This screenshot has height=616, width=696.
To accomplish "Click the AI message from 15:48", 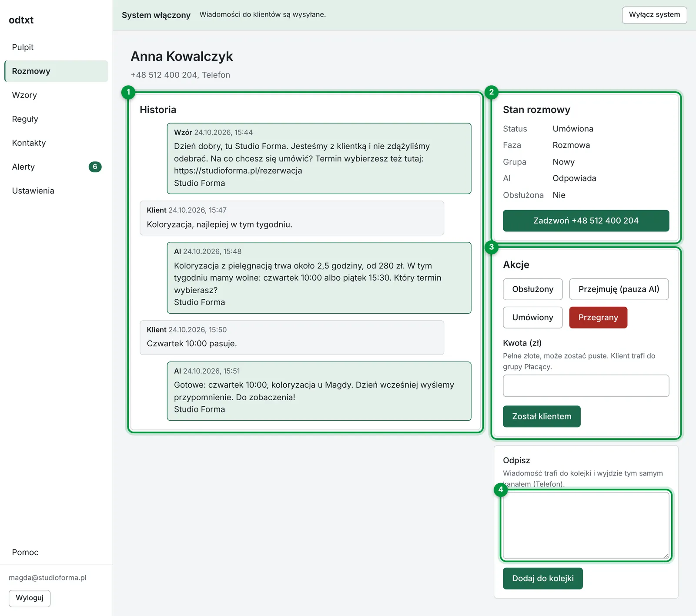I will [x=319, y=278].
